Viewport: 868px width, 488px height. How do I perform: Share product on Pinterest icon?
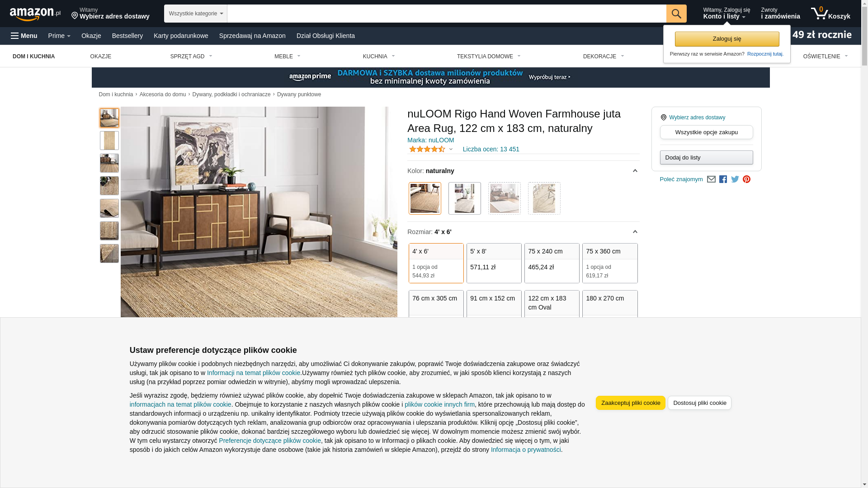tap(746, 179)
